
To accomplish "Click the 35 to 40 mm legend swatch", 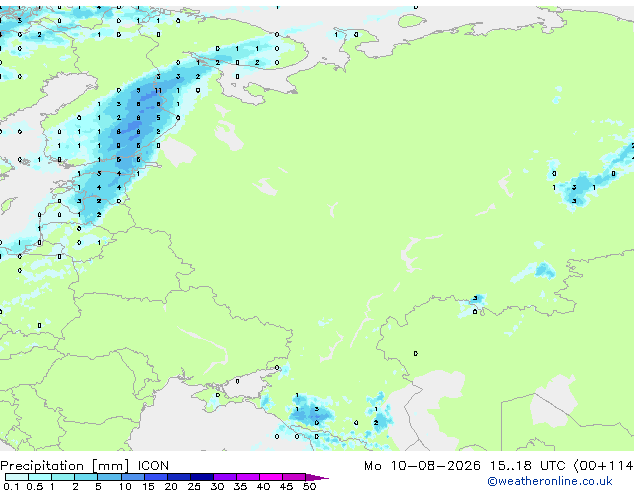I will point(248,477).
